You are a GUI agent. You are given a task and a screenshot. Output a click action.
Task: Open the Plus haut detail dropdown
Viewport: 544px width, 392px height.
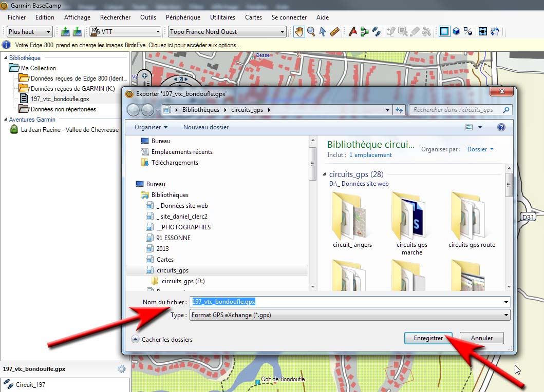[29, 31]
